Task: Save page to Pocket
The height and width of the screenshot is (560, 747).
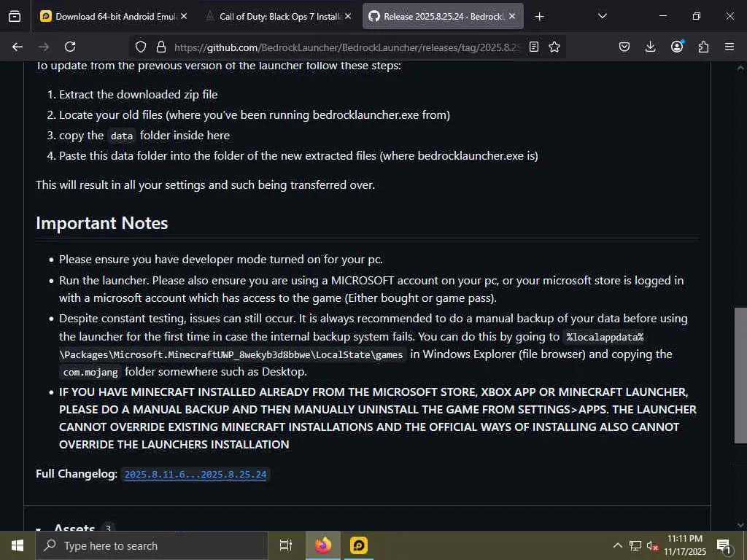Action: tap(624, 47)
